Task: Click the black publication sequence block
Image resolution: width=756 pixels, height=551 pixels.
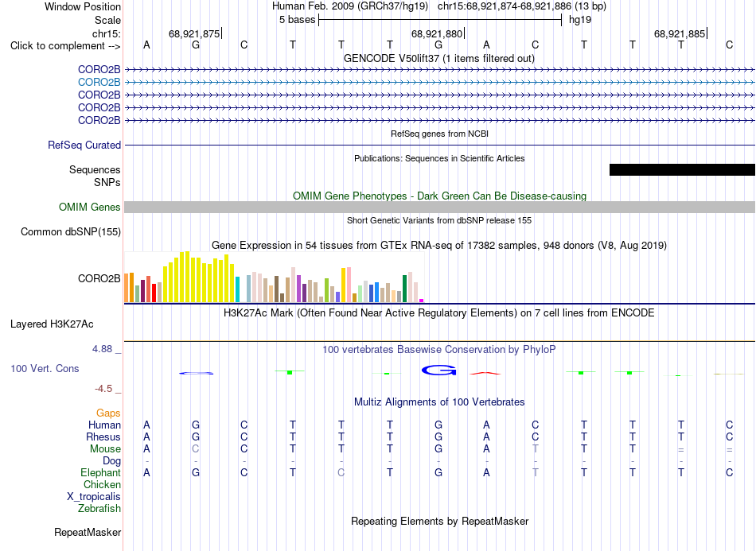Action: pyautogui.click(x=682, y=169)
